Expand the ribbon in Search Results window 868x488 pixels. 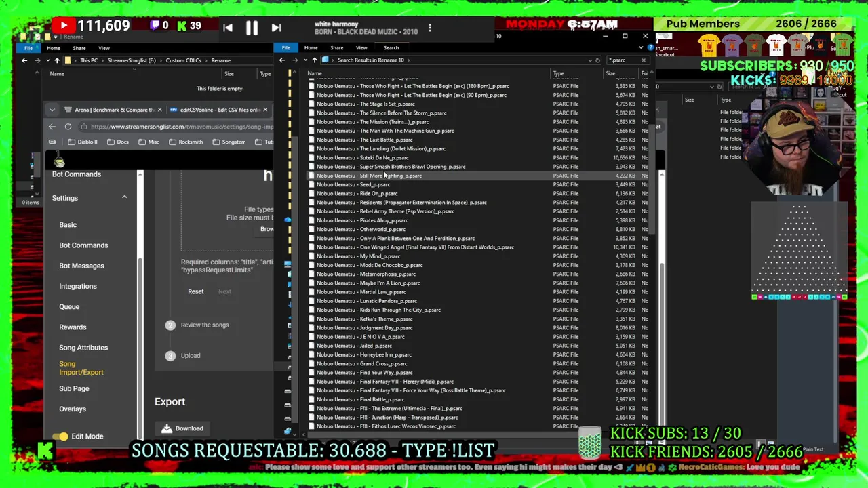[642, 47]
